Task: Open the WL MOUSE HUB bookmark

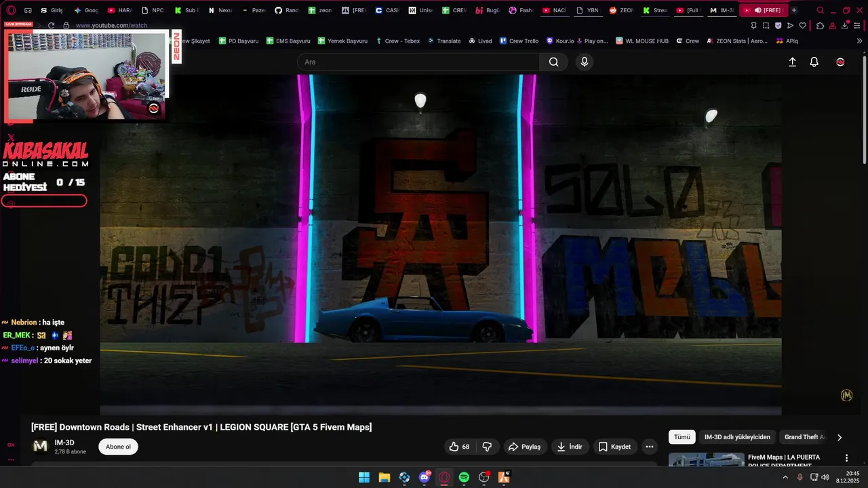Action: coord(642,41)
